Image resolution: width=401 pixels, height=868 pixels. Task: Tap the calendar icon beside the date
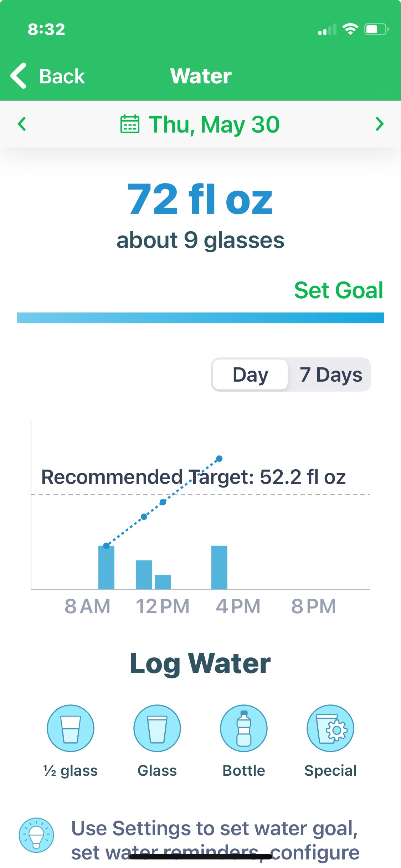130,124
